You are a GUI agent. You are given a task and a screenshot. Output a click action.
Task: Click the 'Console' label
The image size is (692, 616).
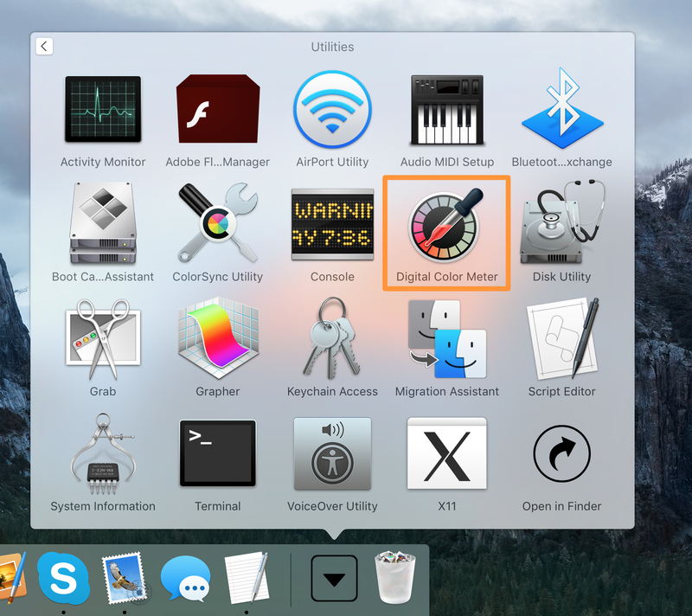click(332, 277)
